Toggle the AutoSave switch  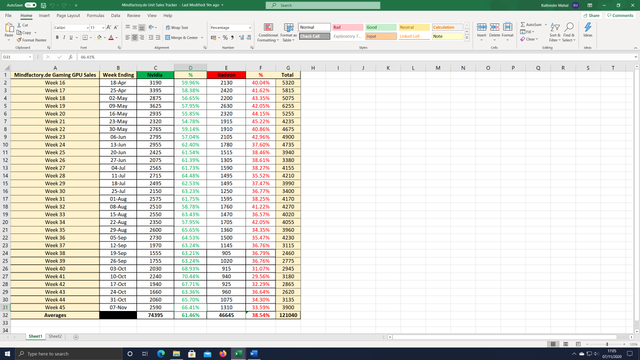point(31,5)
